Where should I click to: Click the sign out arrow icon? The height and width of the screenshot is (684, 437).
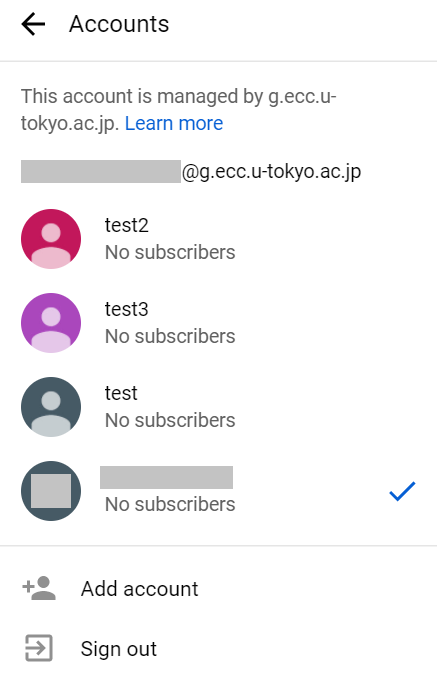click(39, 648)
